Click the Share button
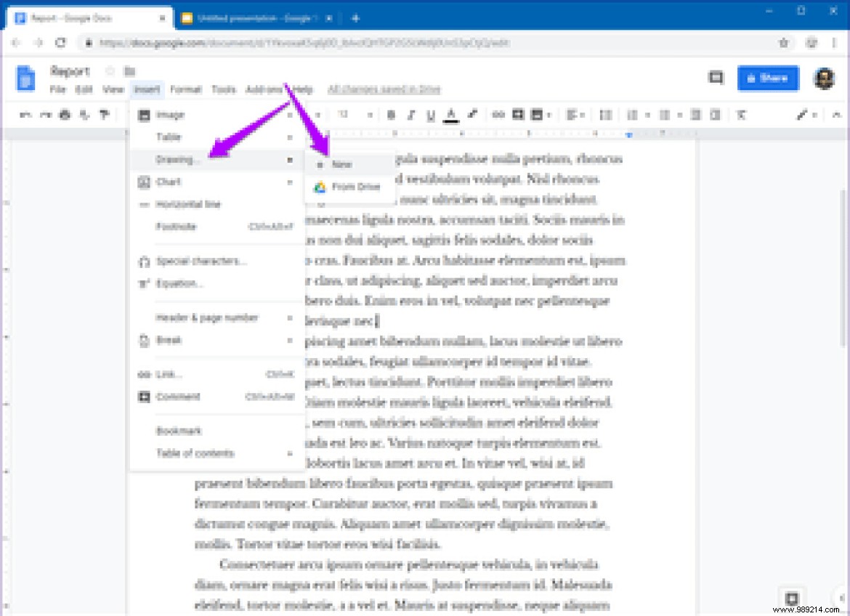The width and height of the screenshot is (850, 616). (768, 78)
